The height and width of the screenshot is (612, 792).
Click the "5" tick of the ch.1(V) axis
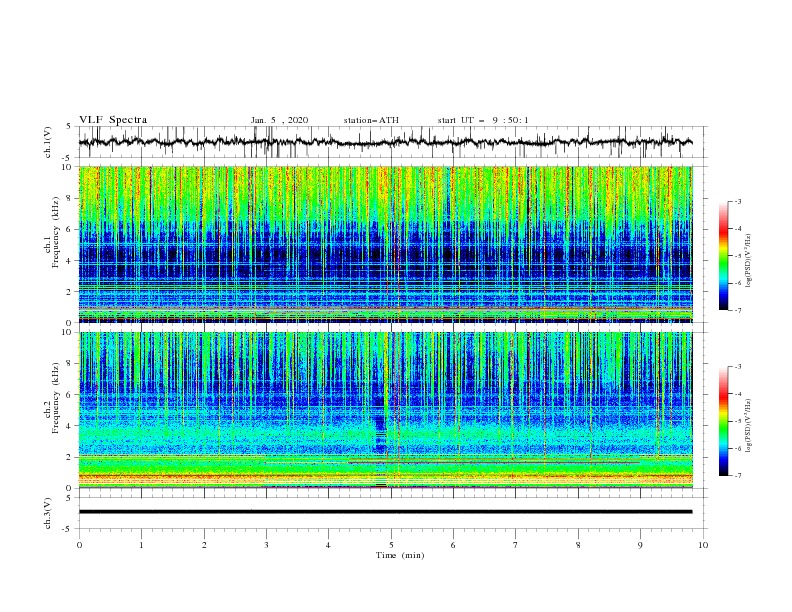coord(70,126)
